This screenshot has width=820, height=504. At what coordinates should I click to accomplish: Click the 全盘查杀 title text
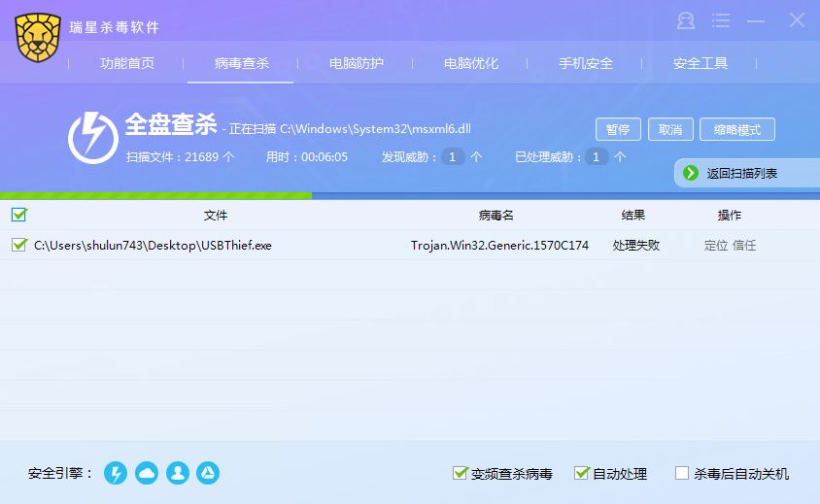(x=171, y=124)
